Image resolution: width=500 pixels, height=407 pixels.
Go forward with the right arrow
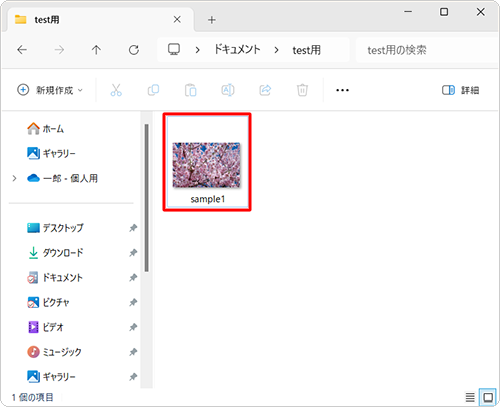59,50
